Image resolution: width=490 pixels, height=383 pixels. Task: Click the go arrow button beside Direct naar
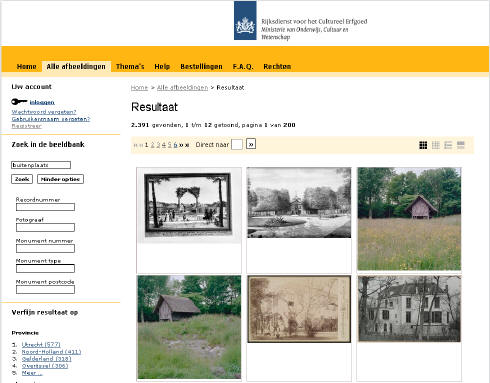[x=251, y=144]
